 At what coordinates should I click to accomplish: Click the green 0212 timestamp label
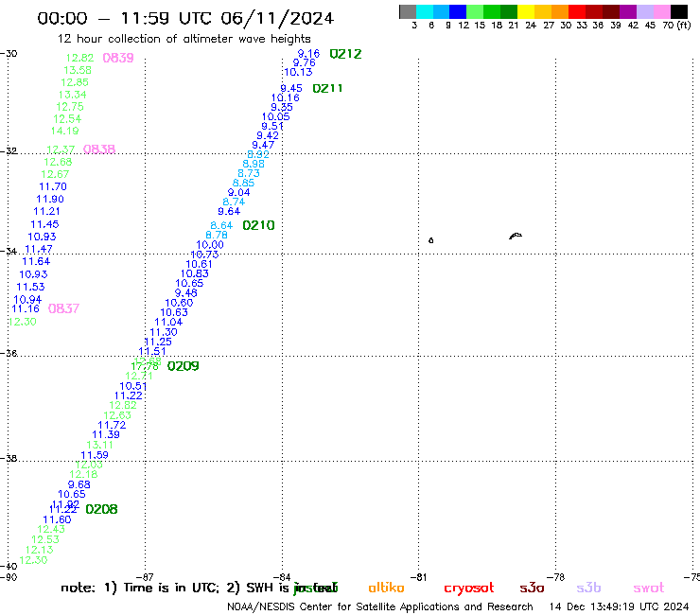(x=345, y=54)
